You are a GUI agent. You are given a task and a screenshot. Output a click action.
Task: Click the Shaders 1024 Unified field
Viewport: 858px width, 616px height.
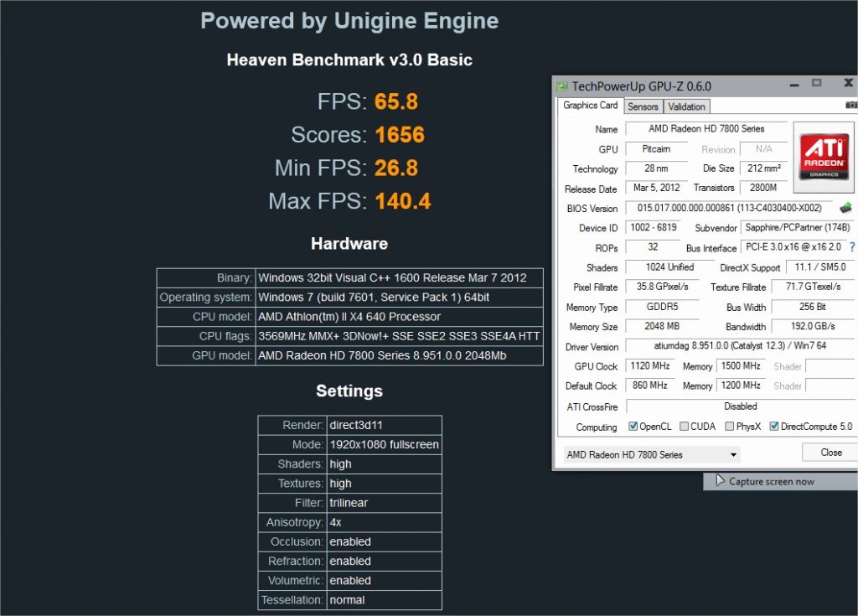click(669, 267)
